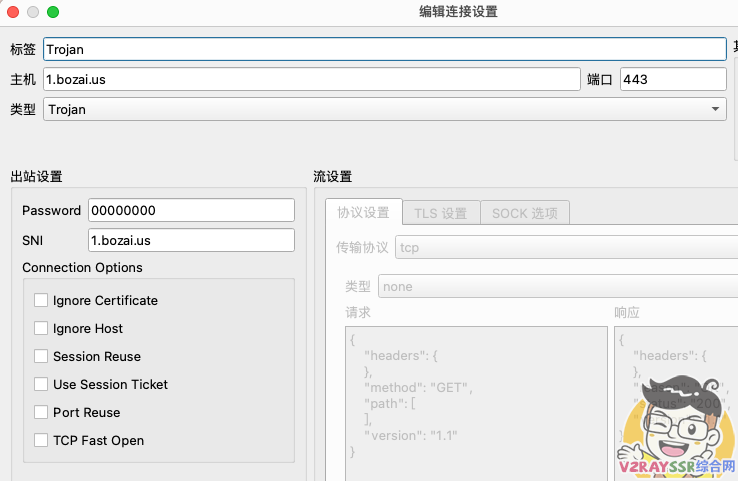Image resolution: width=738 pixels, height=481 pixels.
Task: Click the SNI input field
Action: 191,240
